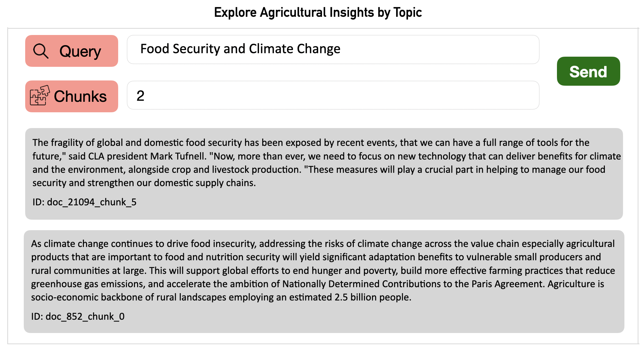The image size is (644, 347).
Task: Click the Query label text
Action: click(80, 51)
